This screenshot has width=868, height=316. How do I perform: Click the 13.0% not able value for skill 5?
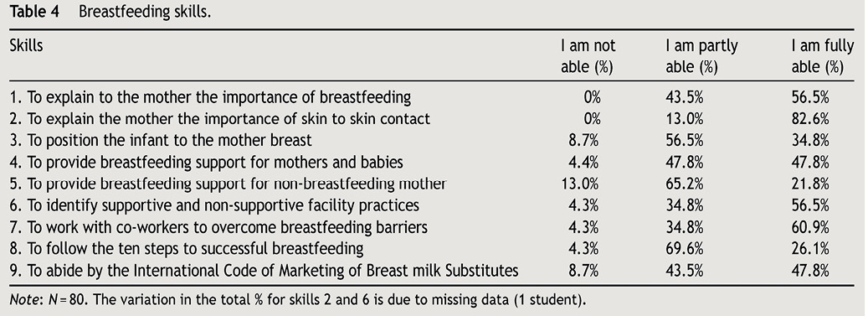pyautogui.click(x=580, y=184)
